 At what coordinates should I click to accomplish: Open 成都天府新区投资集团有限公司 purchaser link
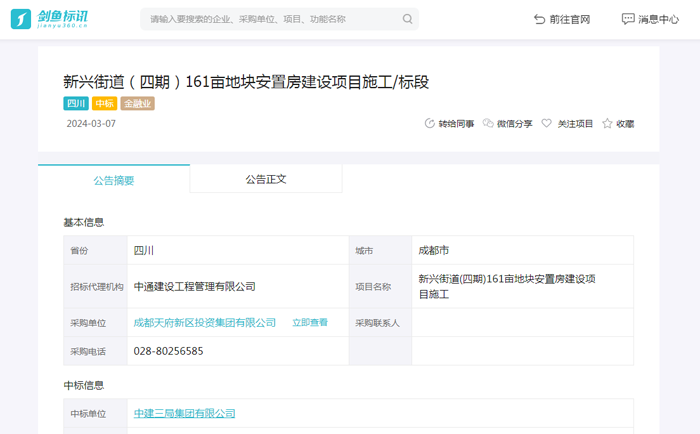coord(205,323)
